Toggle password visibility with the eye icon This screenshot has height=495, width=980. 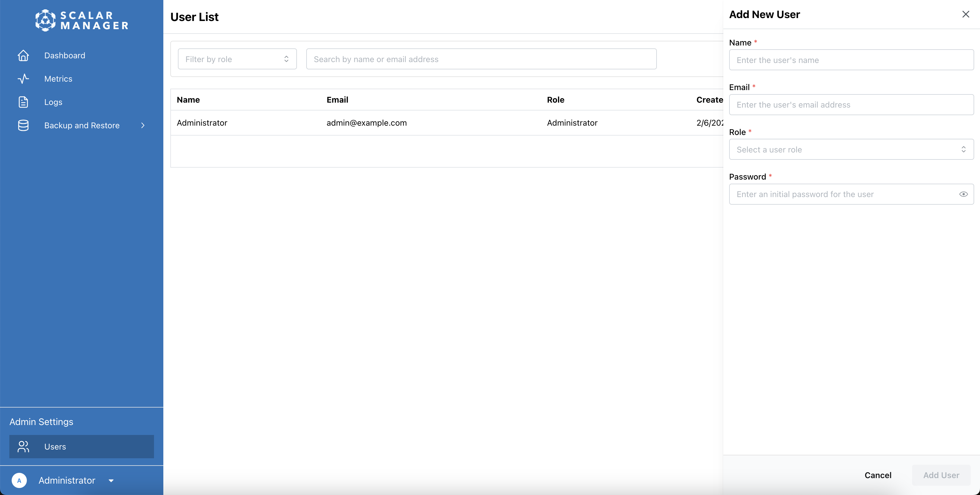963,194
